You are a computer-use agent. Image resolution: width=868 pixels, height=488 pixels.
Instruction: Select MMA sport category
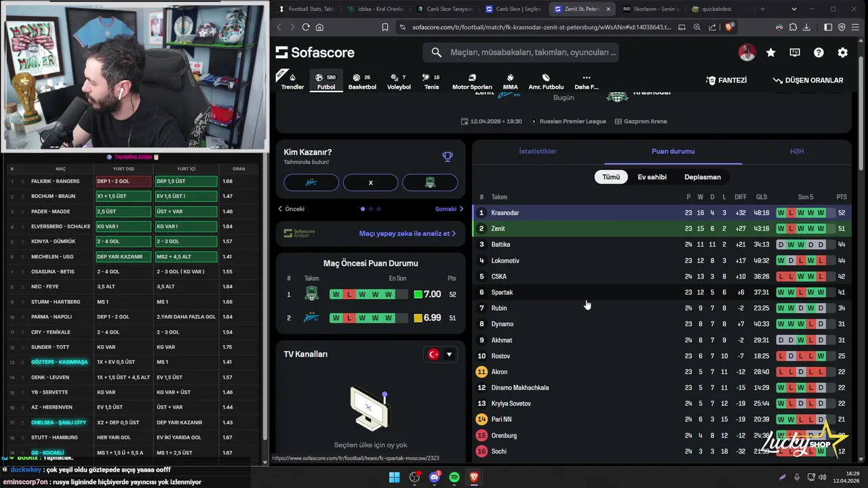click(x=510, y=81)
